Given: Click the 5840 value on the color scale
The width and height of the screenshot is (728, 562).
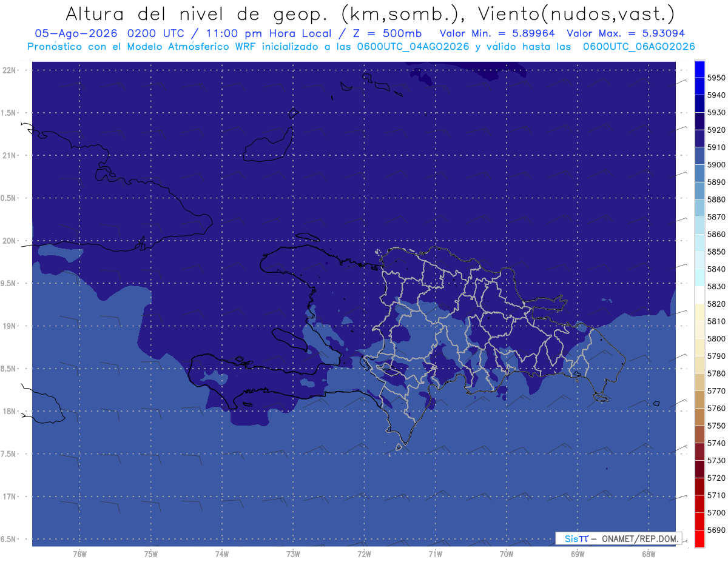Looking at the screenshot, I should pyautogui.click(x=716, y=269).
